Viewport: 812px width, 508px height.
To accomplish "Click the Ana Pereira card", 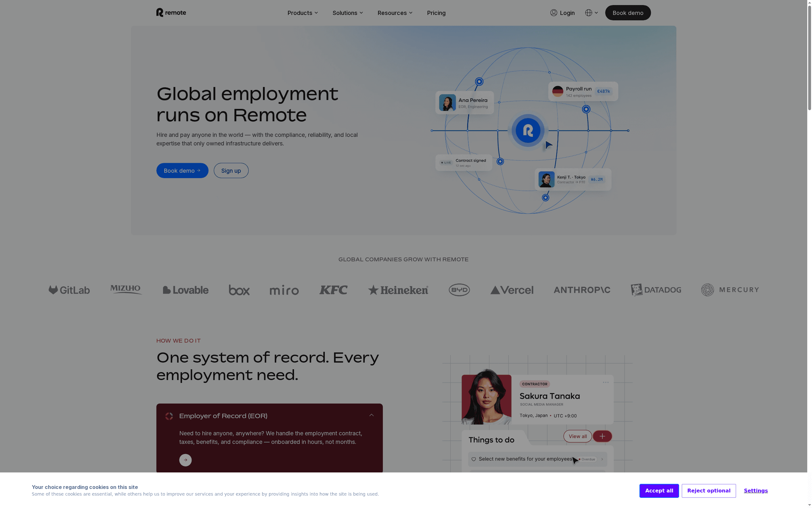I will [464, 103].
